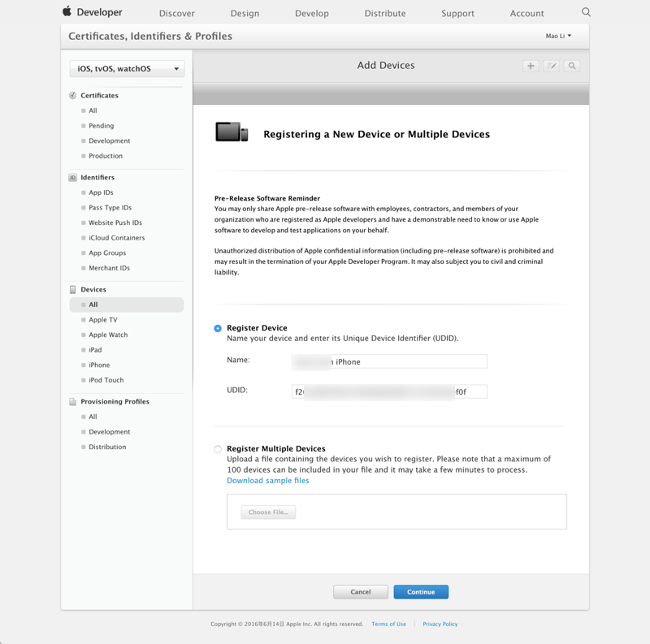The image size is (650, 644).
Task: Click the device Name input field
Action: point(389,361)
